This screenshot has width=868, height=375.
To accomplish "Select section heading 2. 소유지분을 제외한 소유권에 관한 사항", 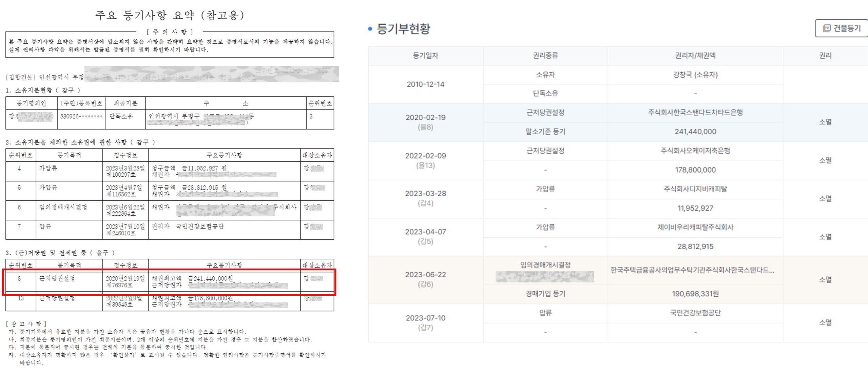I will tap(80, 142).
